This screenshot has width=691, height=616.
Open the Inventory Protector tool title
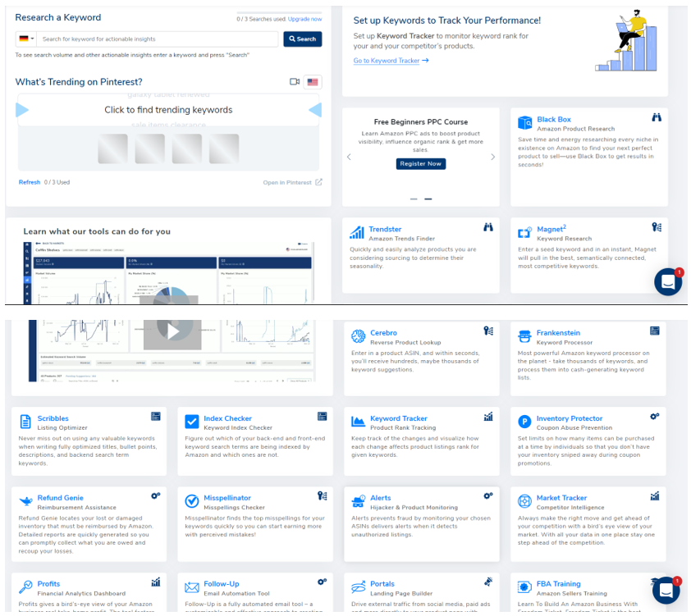(x=570, y=418)
